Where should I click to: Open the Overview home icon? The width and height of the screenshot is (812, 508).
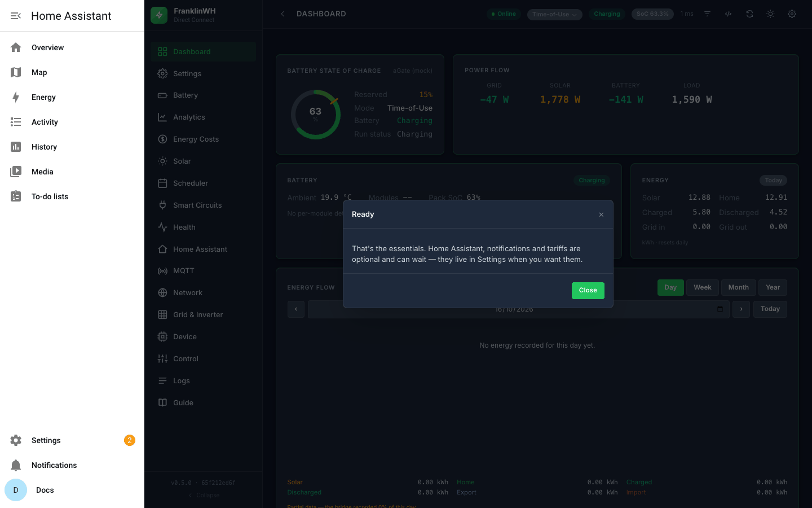click(x=16, y=47)
